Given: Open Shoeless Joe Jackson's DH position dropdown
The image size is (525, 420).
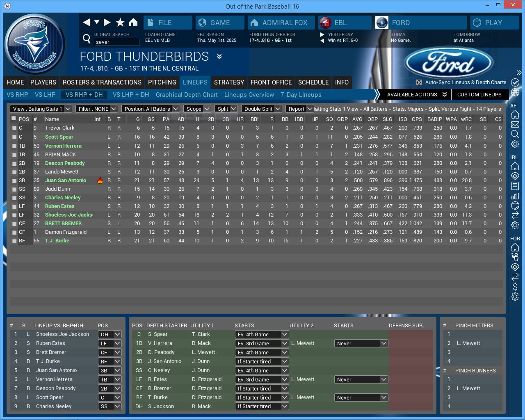Looking at the screenshot, I should [x=110, y=334].
